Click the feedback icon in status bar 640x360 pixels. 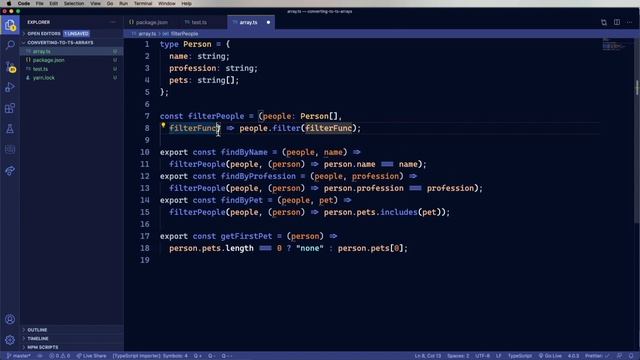click(x=619, y=356)
